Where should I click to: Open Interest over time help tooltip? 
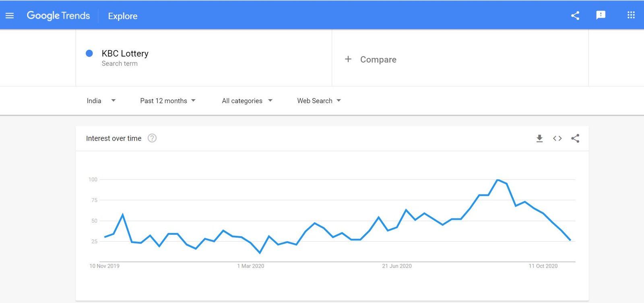(152, 138)
